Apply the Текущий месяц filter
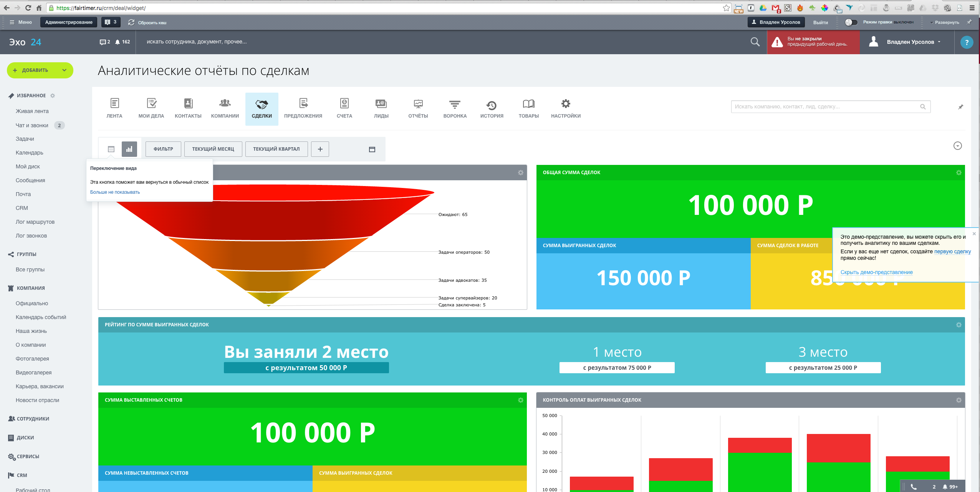Viewport: 980px width, 492px height. 213,149
